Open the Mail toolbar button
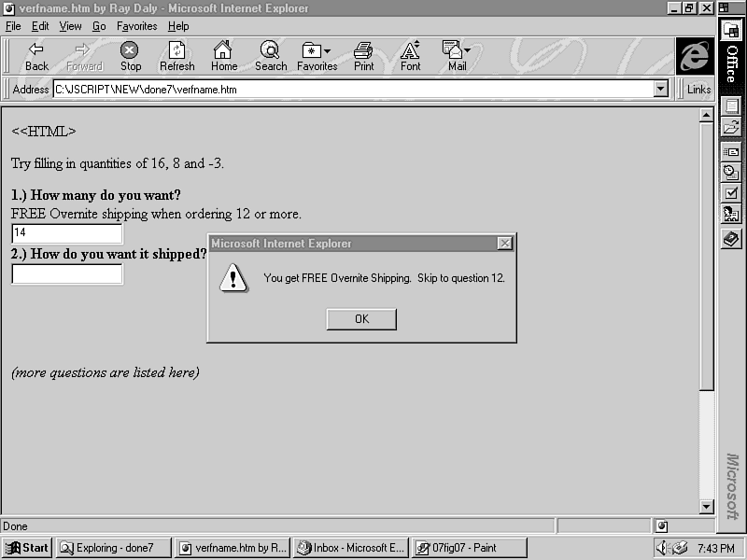This screenshot has width=747, height=560. pos(457,56)
